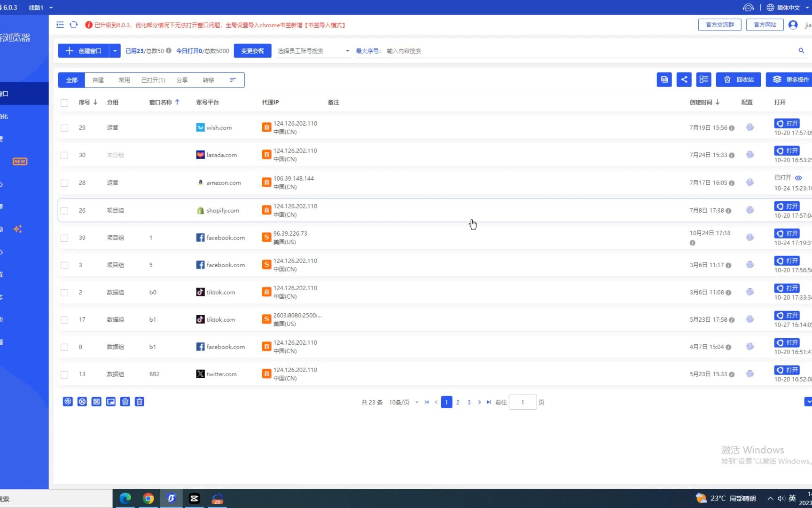Click the info icon next to 已用23/总数50
This screenshot has width=812, height=508.
[x=169, y=51]
